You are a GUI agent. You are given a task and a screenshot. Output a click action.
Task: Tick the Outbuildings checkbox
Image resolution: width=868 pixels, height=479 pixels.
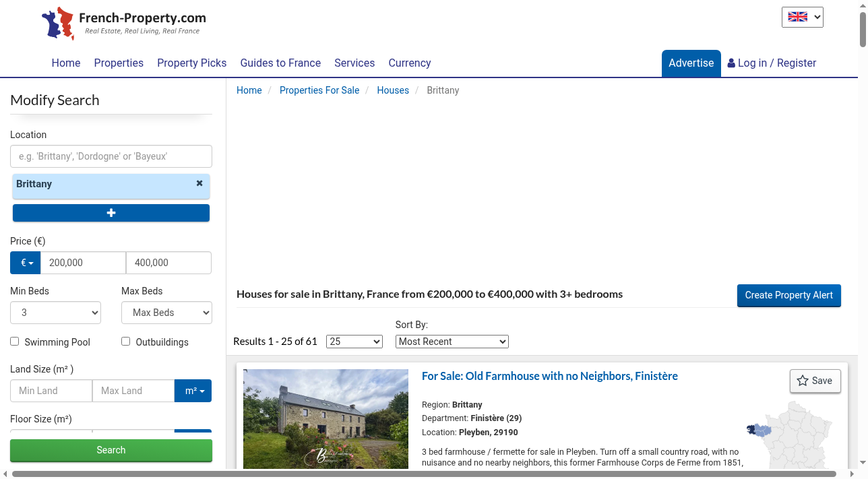pos(125,342)
